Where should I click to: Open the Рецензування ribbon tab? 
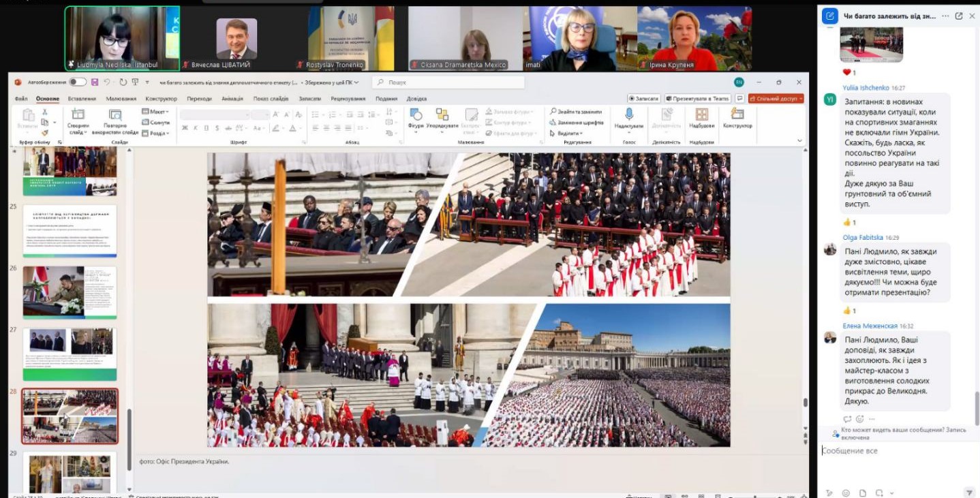coord(348,99)
